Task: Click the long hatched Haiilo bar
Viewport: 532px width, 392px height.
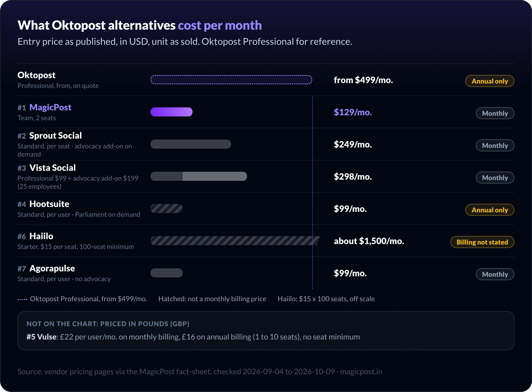Action: coord(235,241)
